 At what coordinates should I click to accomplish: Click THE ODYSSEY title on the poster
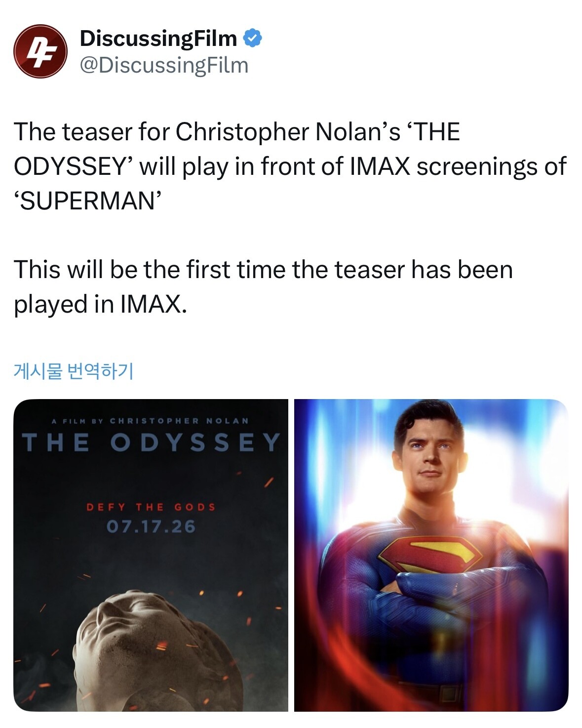(151, 442)
